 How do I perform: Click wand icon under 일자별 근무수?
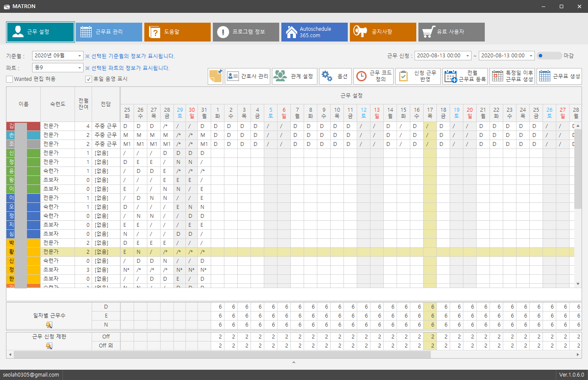click(x=49, y=325)
